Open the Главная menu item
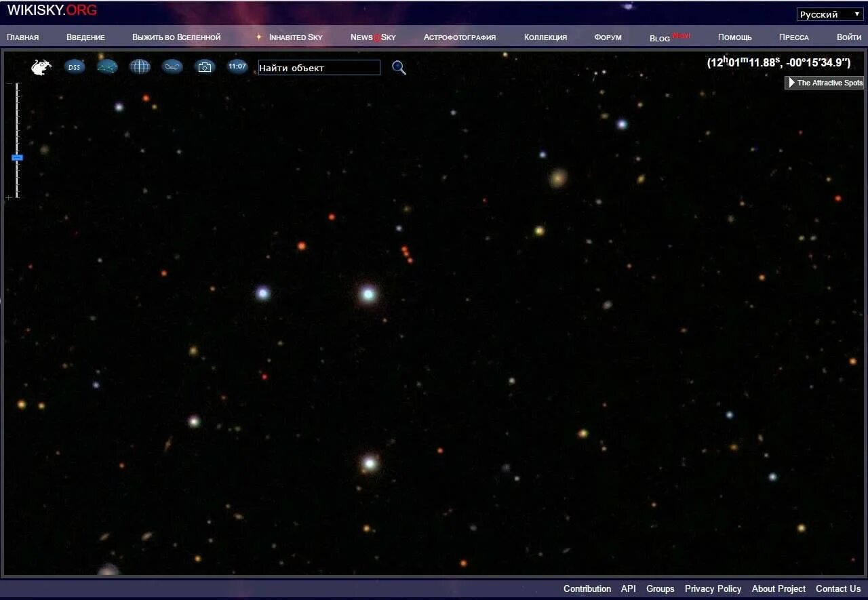868x600 pixels. [x=23, y=37]
